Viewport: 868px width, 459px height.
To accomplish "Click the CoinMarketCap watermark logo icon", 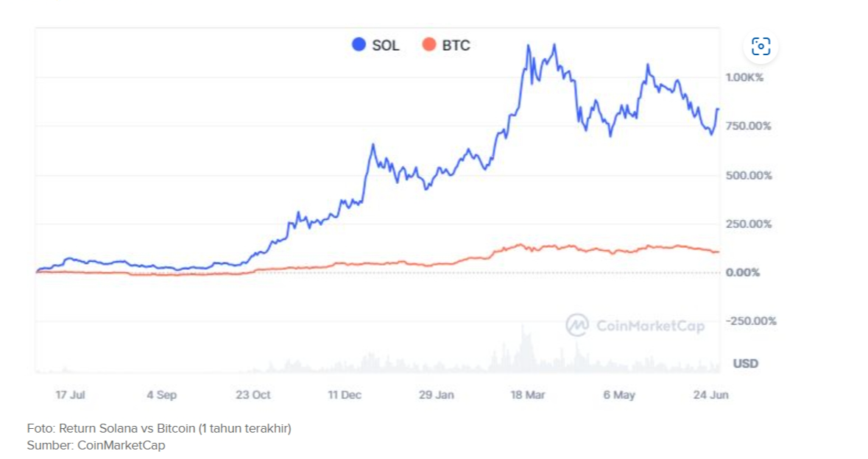I will point(577,325).
